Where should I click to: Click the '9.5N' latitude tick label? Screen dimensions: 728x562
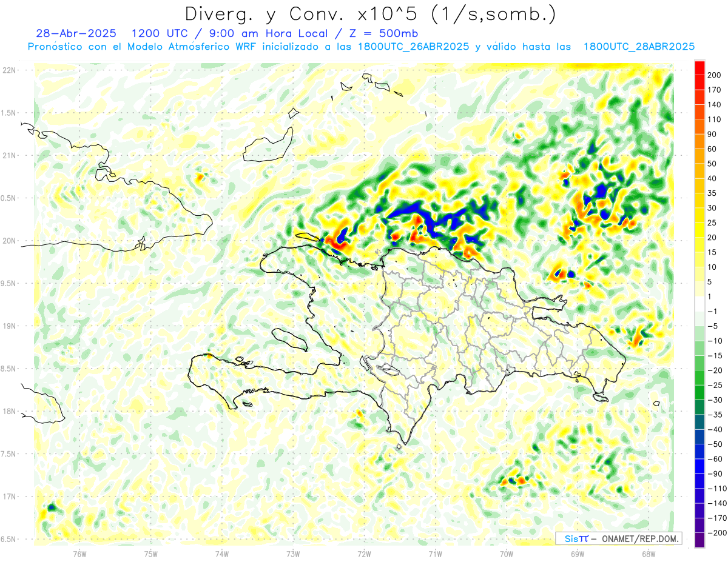9,283
